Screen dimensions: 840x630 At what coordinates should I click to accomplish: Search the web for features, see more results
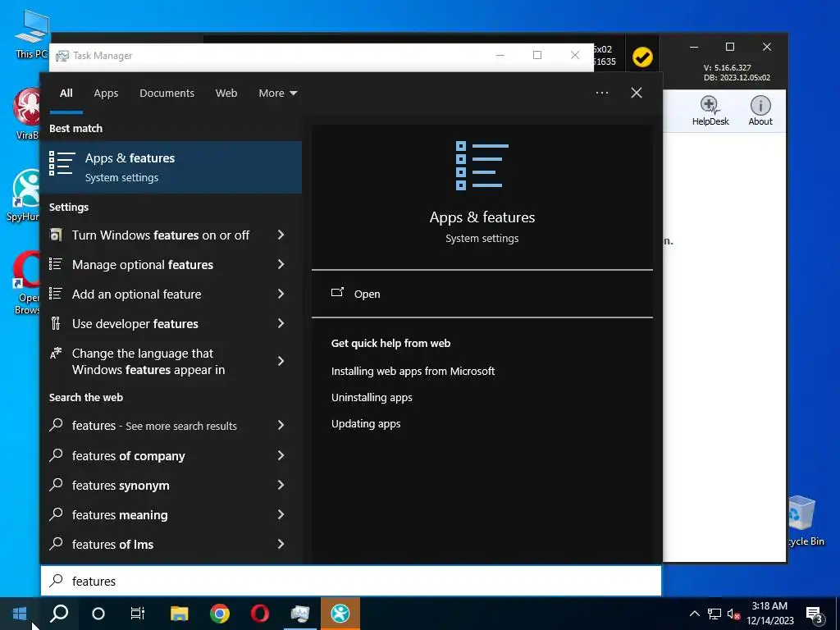(x=154, y=426)
